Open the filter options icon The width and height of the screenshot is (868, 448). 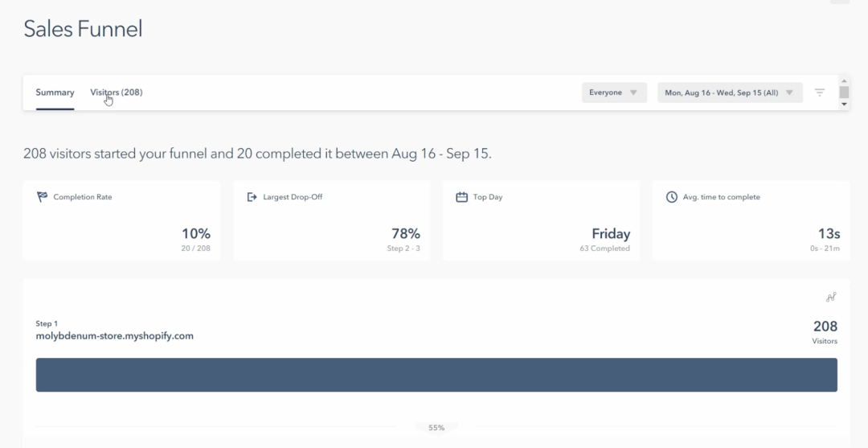click(x=820, y=92)
